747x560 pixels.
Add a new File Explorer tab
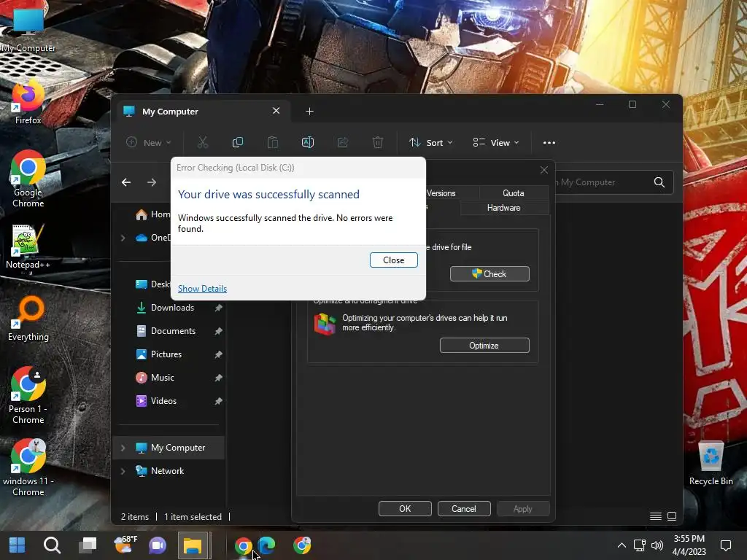click(309, 112)
